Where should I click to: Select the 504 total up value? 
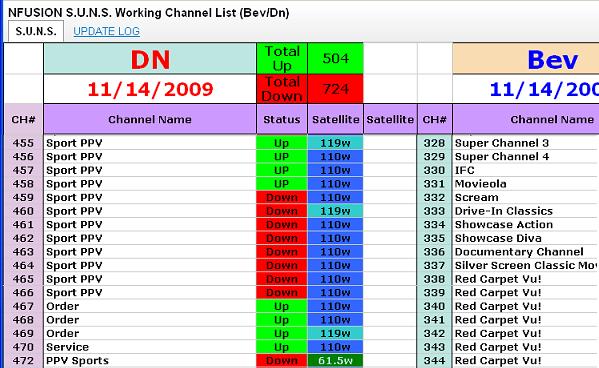tap(335, 58)
